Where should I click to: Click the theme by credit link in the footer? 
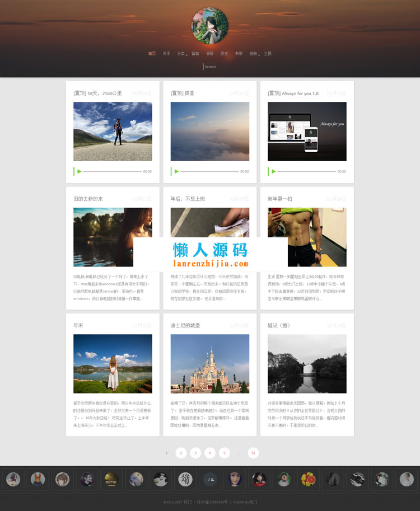[245, 502]
